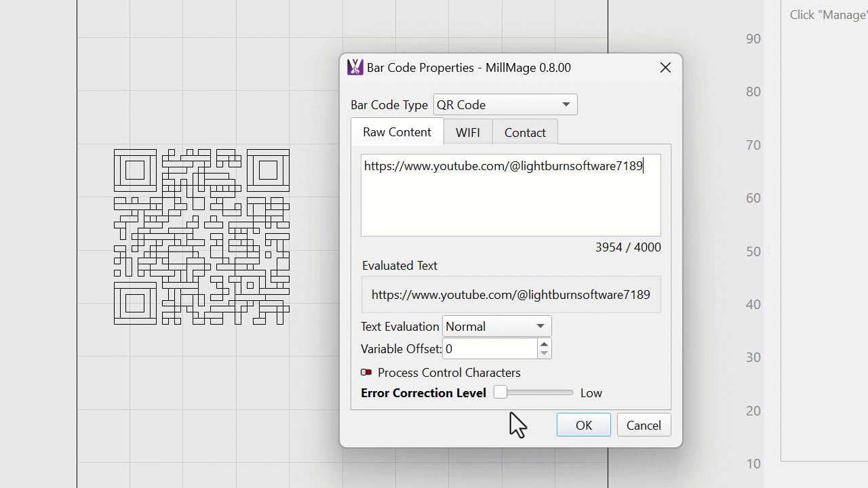Open the Bar Code Type dropdown

point(505,105)
